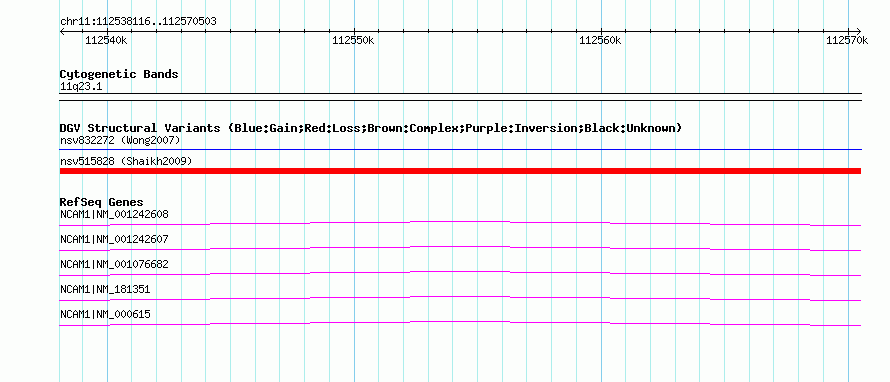Viewport: 890px width, 382px height.
Task: Click the 11q23.1 cytogenetic band bar
Action: coord(460,97)
